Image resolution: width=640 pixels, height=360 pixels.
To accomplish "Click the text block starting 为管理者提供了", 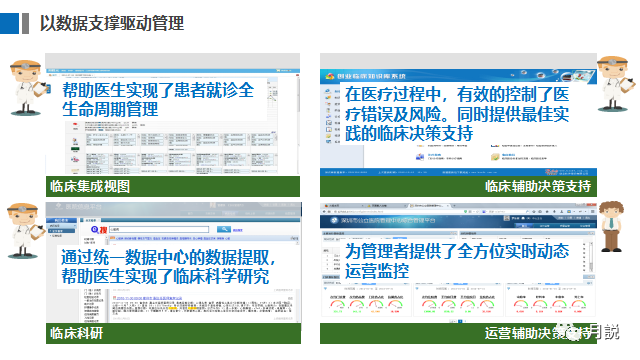I will point(457,261).
